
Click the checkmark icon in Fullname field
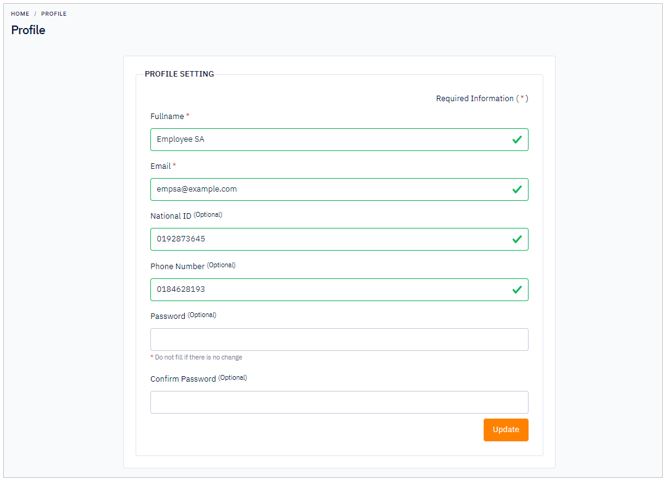click(x=517, y=140)
